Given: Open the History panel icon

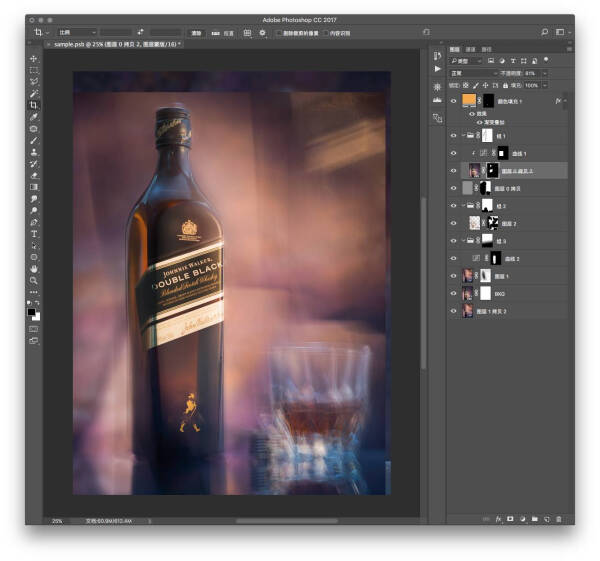Looking at the screenshot, I should pyautogui.click(x=437, y=56).
